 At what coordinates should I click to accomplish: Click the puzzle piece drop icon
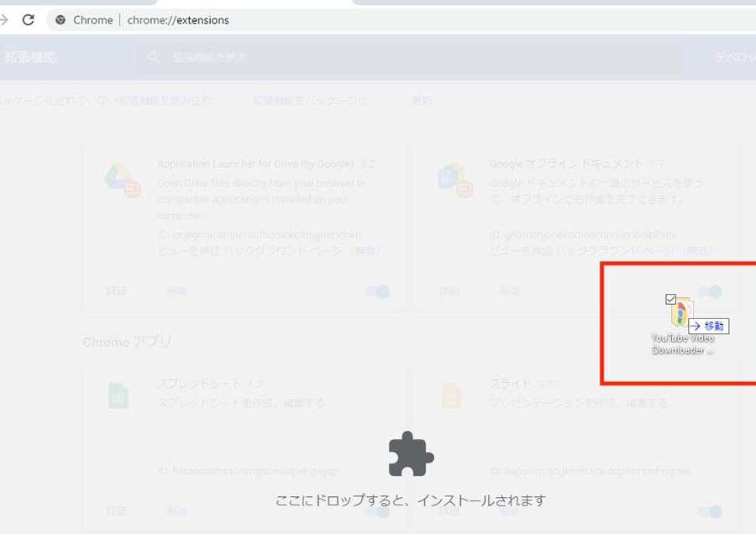click(x=411, y=454)
